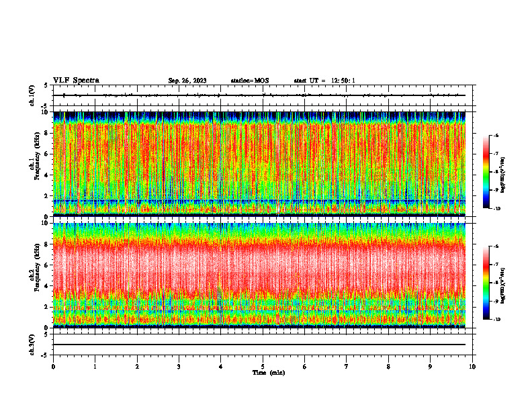Viewport: 532px width, 411px height.
Task: Click the ch.2 colorbar "-10" tick label
Action: pyautogui.click(x=497, y=320)
